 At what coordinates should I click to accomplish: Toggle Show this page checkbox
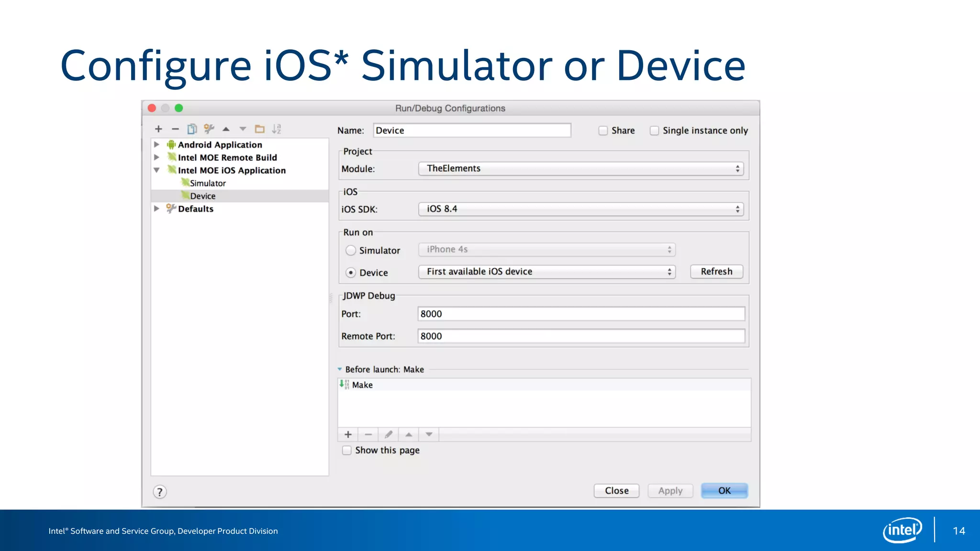coord(346,450)
